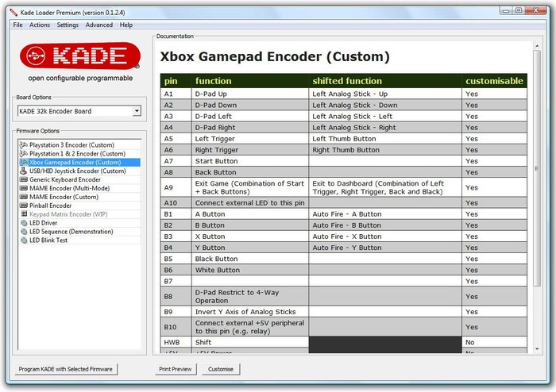Click the 'White Button' cell
This screenshot has width=556, height=392.
250,270
